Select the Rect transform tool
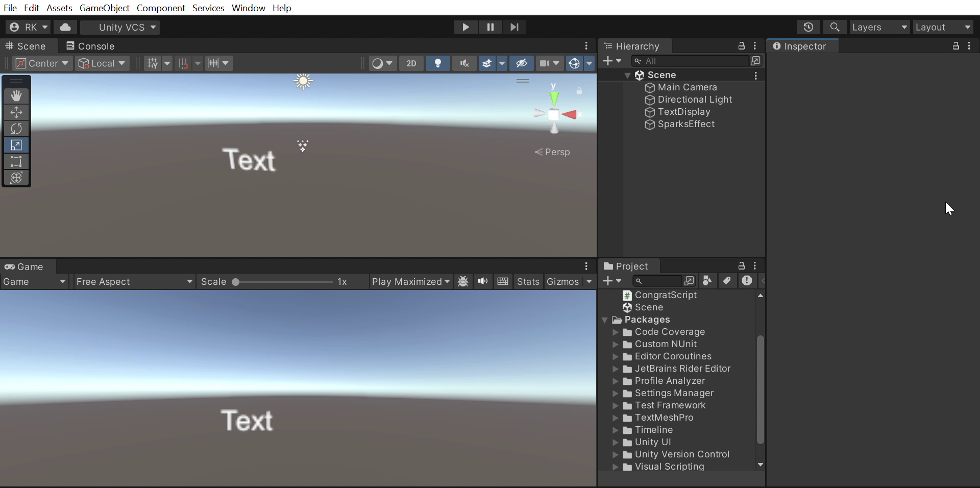Screen dimensions: 980x488 16,161
